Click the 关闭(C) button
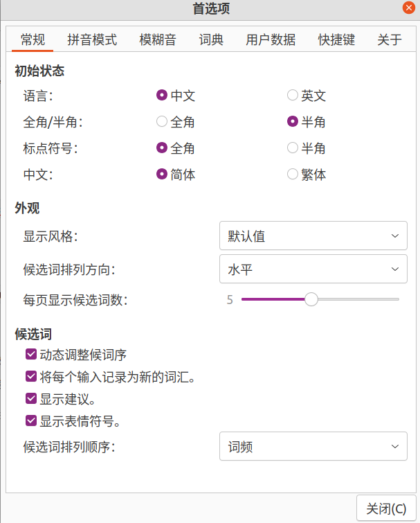Image resolution: width=420 pixels, height=523 pixels. tap(386, 508)
